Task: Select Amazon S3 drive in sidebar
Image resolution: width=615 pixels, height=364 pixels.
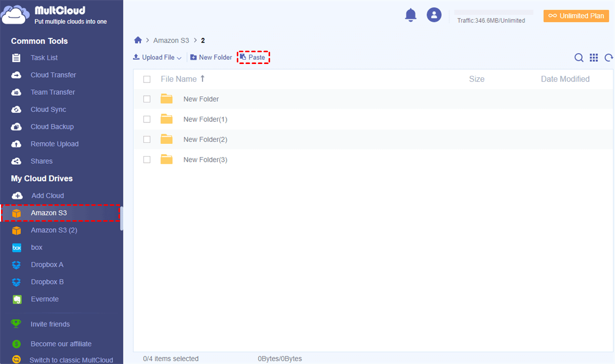Action: 60,213
